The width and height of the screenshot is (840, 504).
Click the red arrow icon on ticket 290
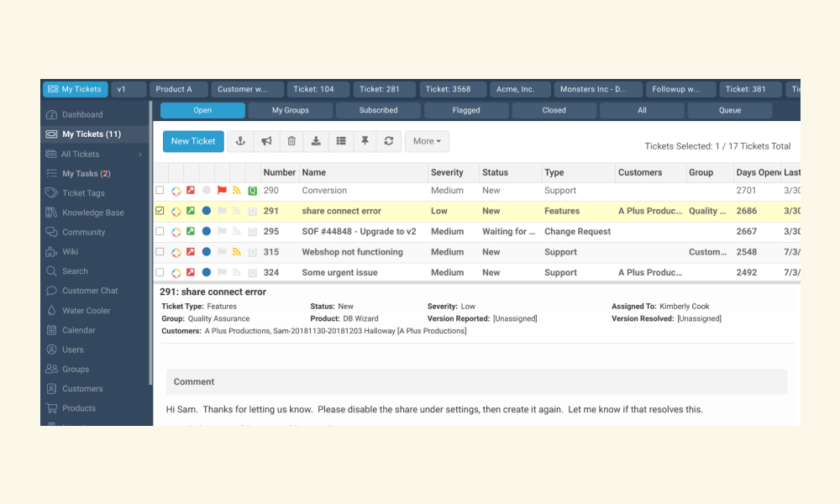click(x=191, y=190)
